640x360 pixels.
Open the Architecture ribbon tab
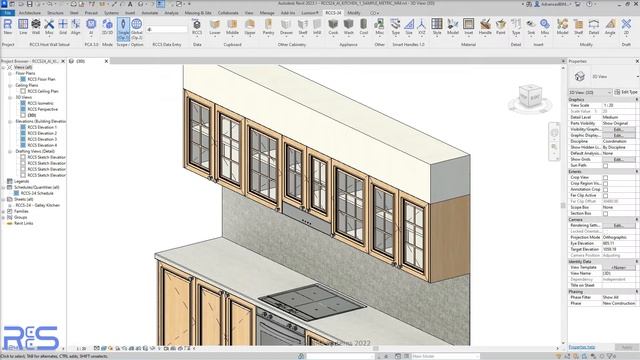[x=30, y=13]
